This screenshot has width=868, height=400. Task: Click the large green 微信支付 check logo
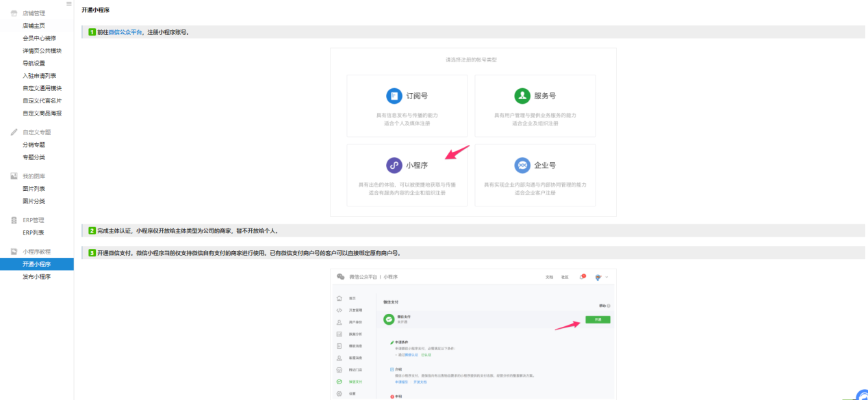point(389,319)
